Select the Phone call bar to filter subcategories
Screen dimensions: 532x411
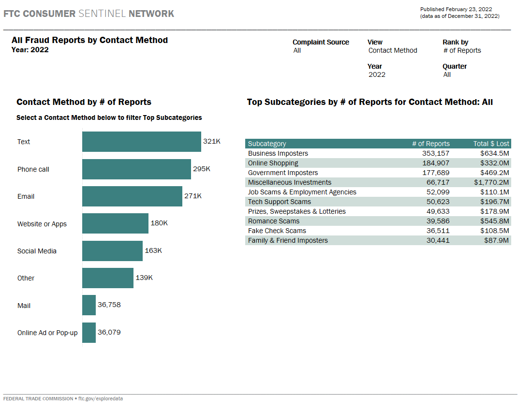(137, 169)
